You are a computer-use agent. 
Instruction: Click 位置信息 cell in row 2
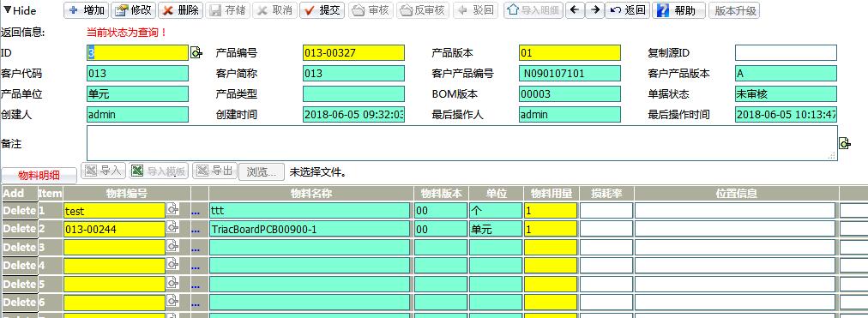tap(735, 229)
